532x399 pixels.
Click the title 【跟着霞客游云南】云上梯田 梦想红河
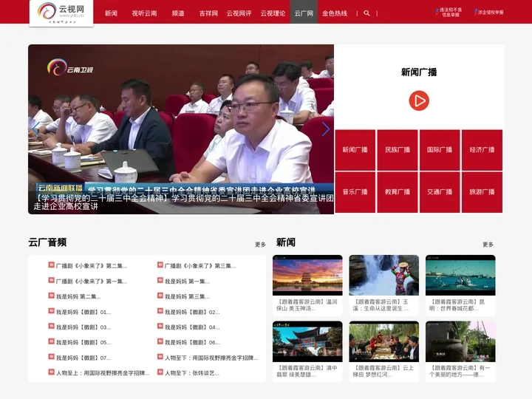(x=383, y=371)
